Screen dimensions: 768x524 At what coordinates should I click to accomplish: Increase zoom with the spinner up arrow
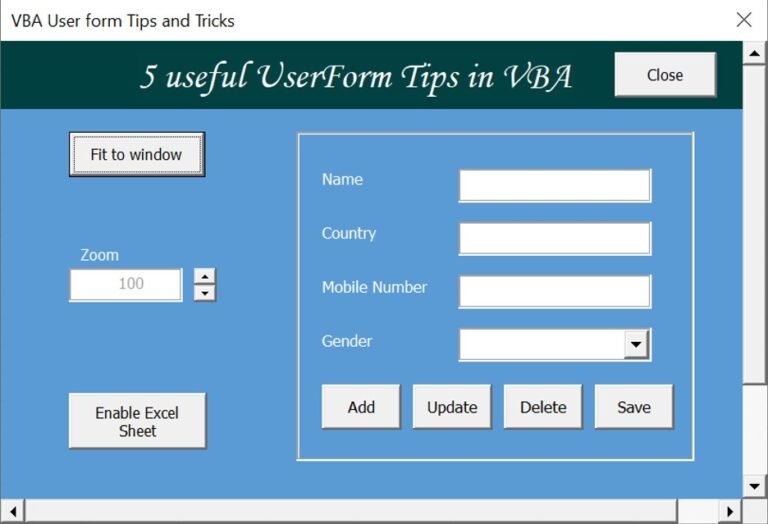click(205, 277)
